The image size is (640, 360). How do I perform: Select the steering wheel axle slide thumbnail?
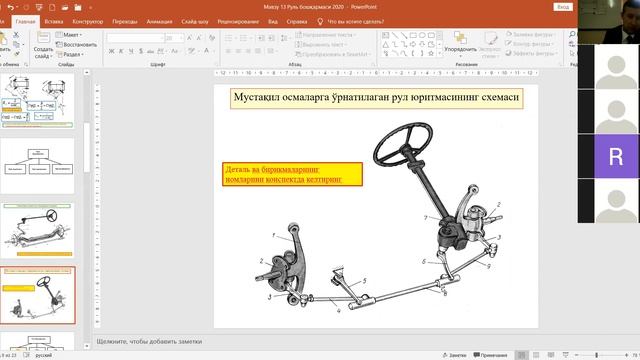point(38,231)
